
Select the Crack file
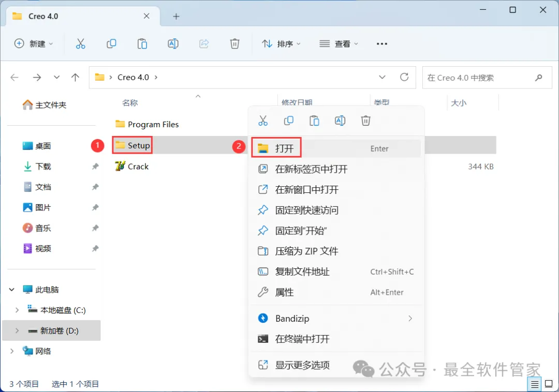(131, 167)
